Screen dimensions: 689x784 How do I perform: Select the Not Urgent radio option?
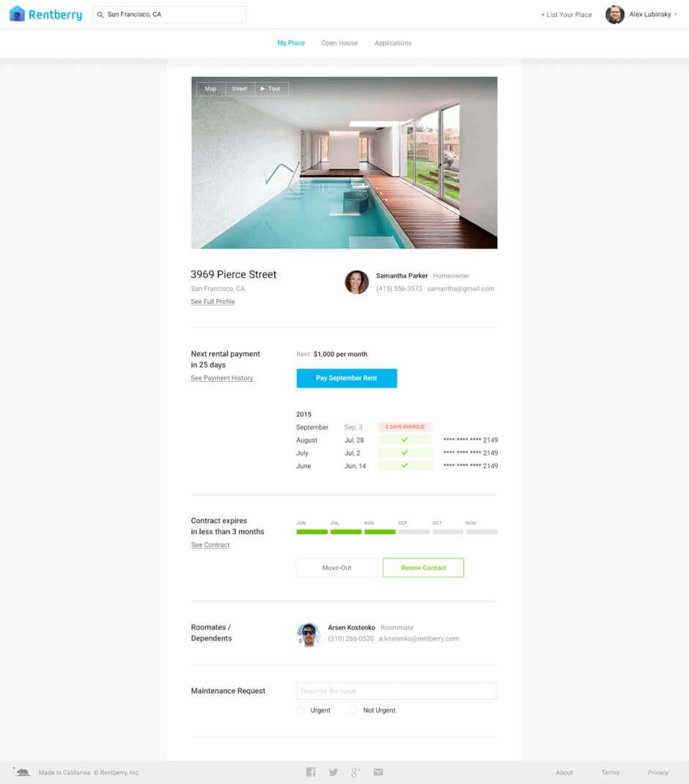(x=353, y=710)
